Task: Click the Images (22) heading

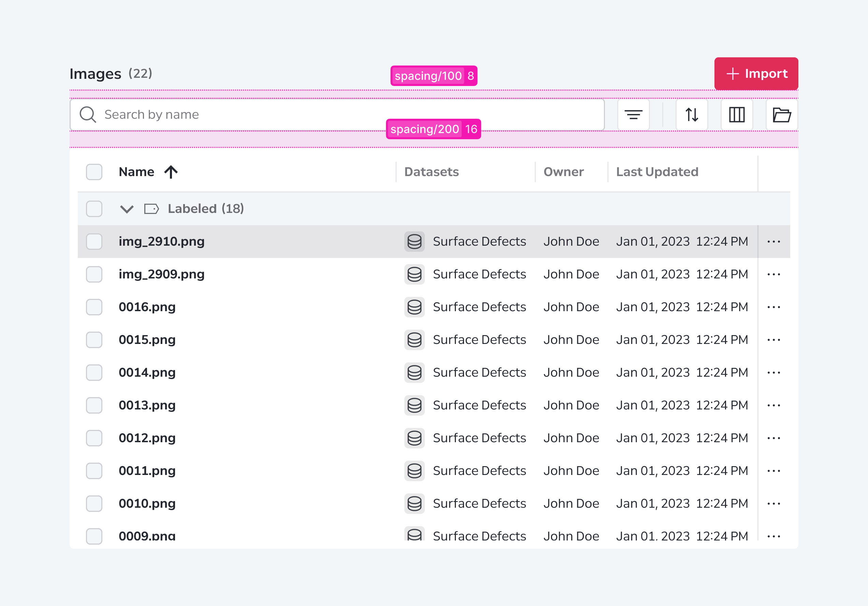Action: pos(111,74)
